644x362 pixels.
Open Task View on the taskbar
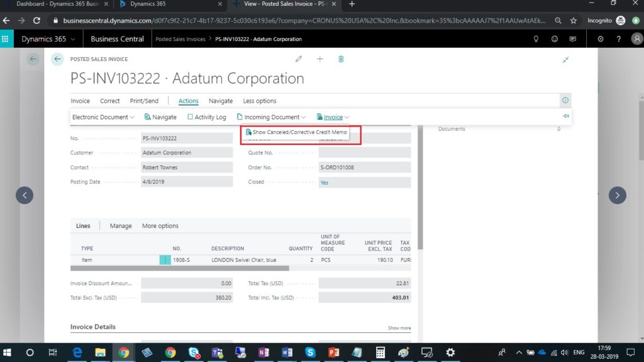pyautogui.click(x=53, y=353)
